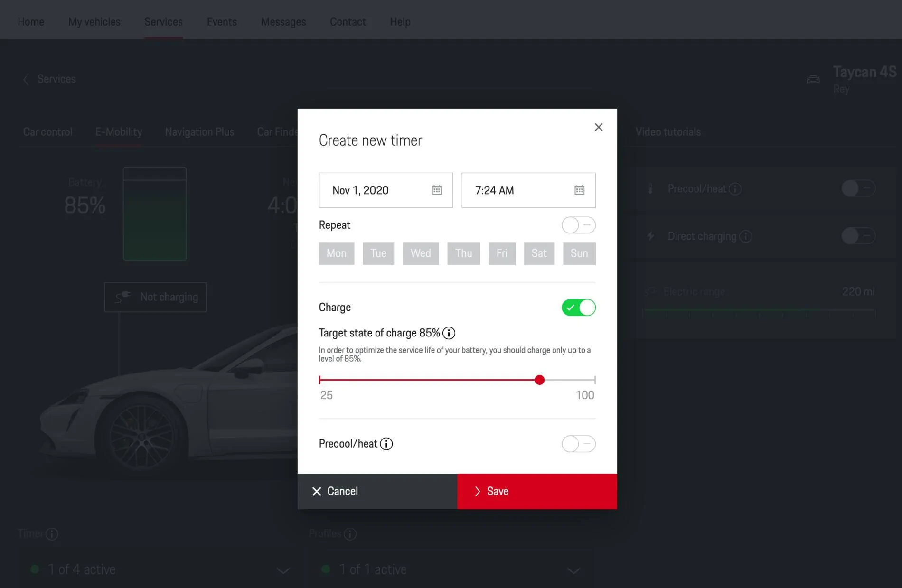Select Sun repeat day
The image size is (902, 588).
click(579, 253)
